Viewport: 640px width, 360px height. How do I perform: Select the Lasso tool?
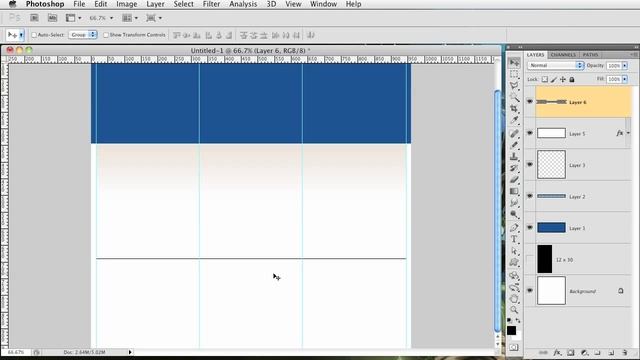(514, 86)
